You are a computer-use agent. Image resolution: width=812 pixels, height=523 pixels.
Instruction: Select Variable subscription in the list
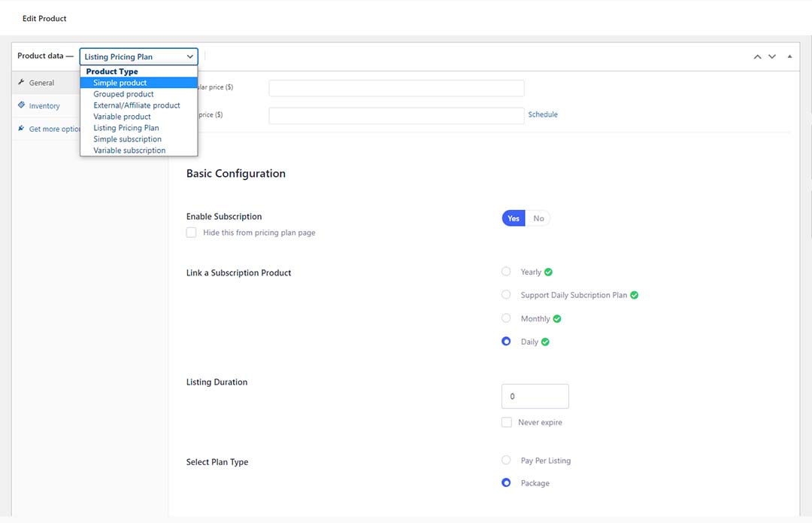(x=129, y=151)
